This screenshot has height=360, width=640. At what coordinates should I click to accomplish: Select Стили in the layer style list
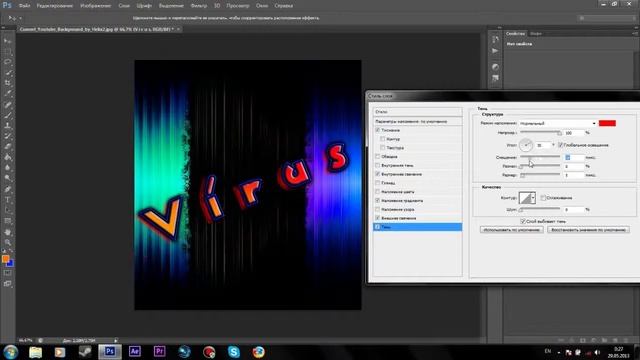[418, 111]
